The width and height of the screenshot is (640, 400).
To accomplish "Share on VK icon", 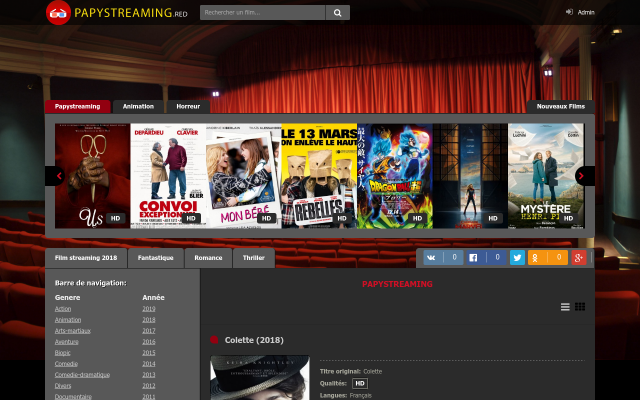I will click(431, 258).
